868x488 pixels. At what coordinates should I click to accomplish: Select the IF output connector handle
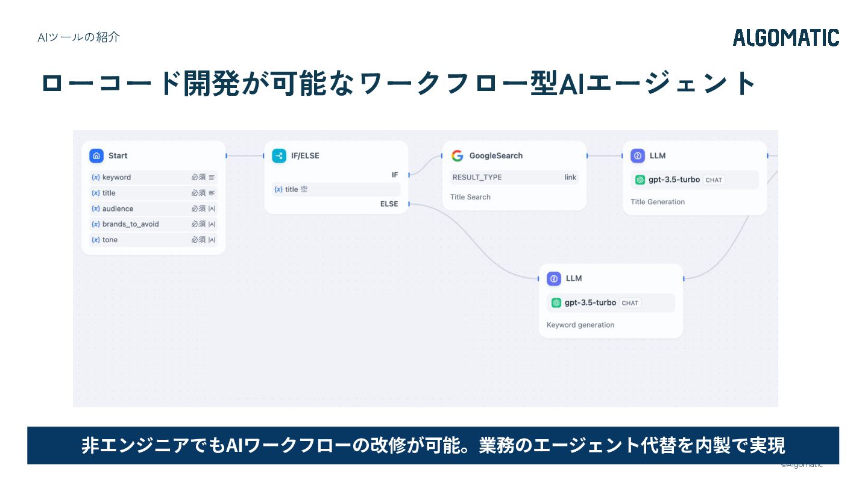pyautogui.click(x=409, y=175)
